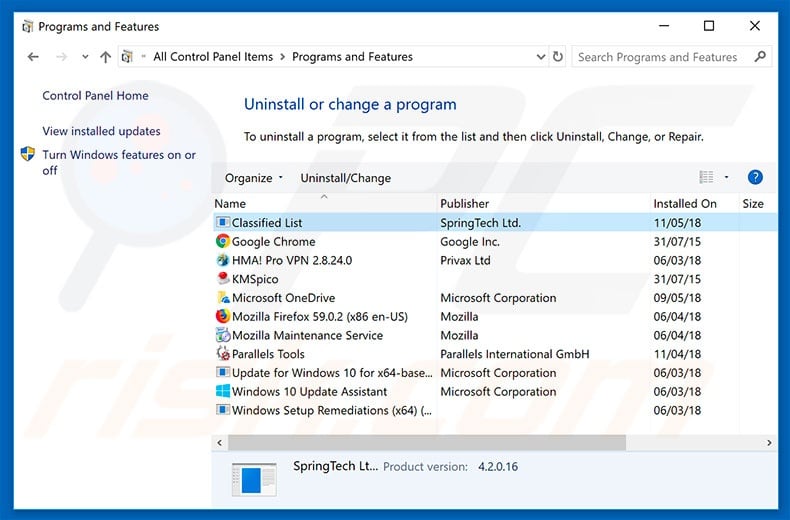Click the 11/04/18 installed date cell
Viewport: 790px width, 520px height.
[677, 354]
